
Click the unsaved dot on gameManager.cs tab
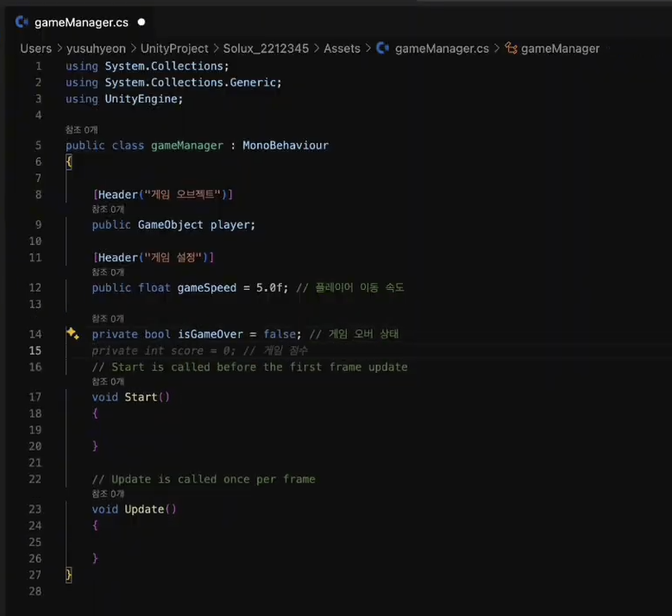pos(141,22)
